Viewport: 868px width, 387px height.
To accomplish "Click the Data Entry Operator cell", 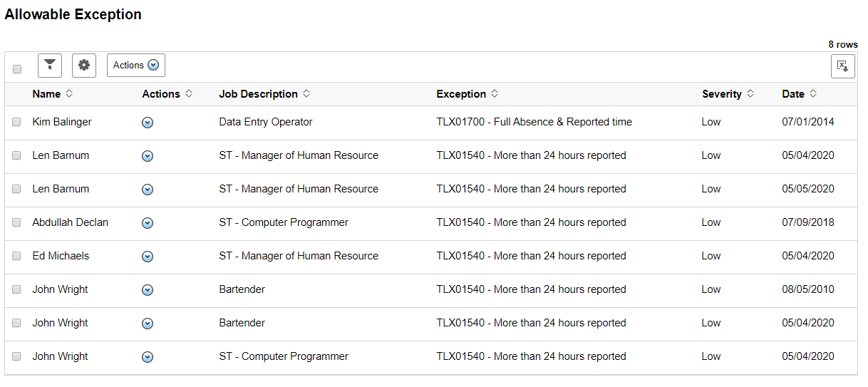I will 266,122.
